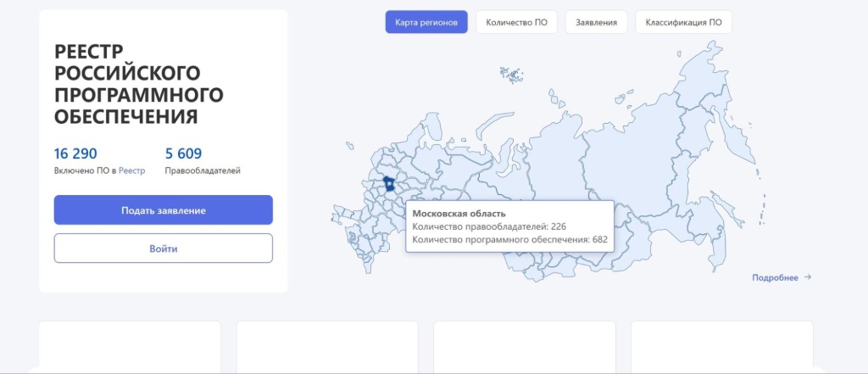Switch to the Количество ПО tab
This screenshot has height=374, width=868.
click(516, 22)
